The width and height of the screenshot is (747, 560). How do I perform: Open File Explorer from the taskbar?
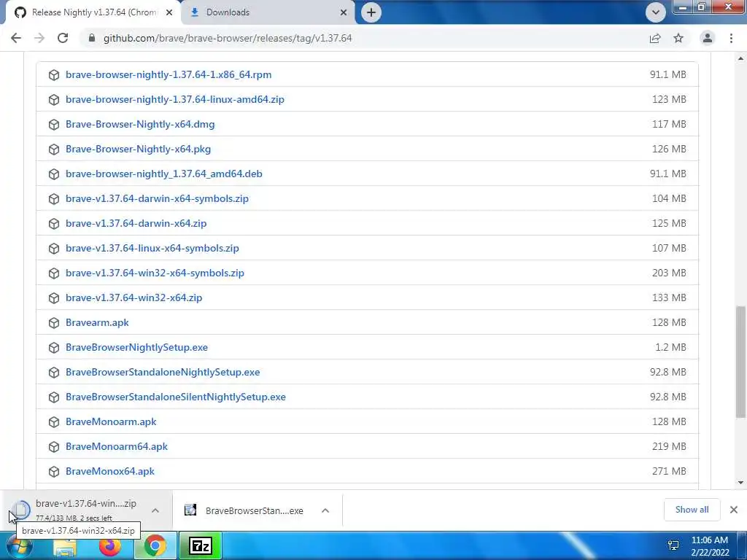click(65, 545)
